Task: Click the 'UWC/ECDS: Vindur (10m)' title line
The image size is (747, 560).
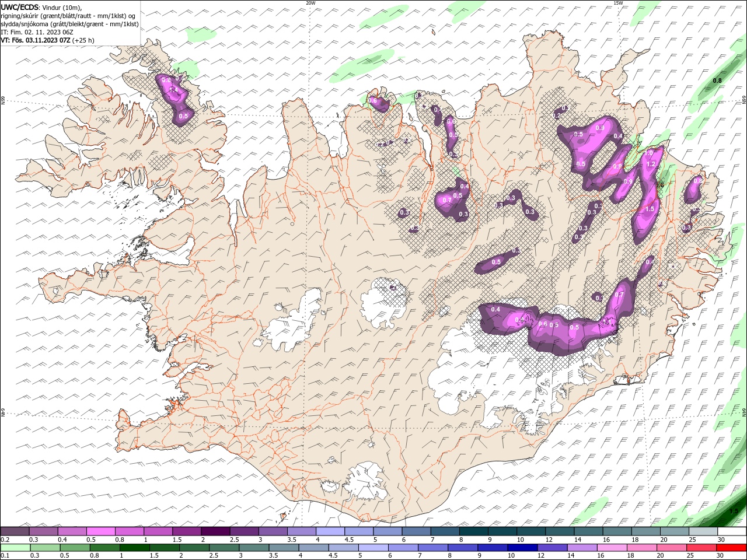Action: click(x=41, y=7)
